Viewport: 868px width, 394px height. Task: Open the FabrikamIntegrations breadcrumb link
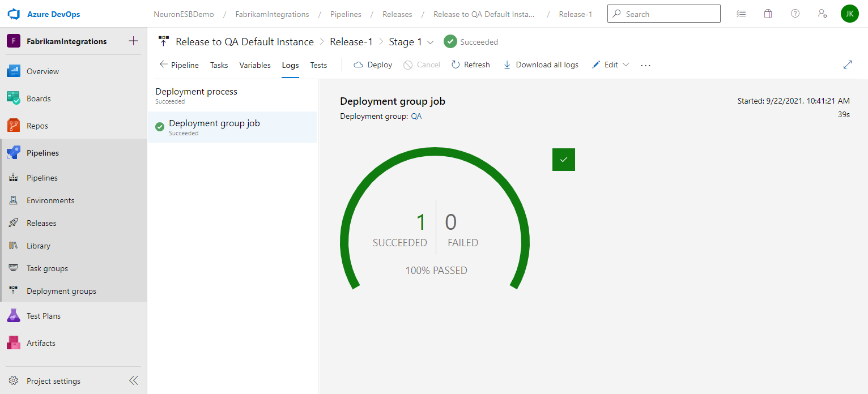point(273,14)
